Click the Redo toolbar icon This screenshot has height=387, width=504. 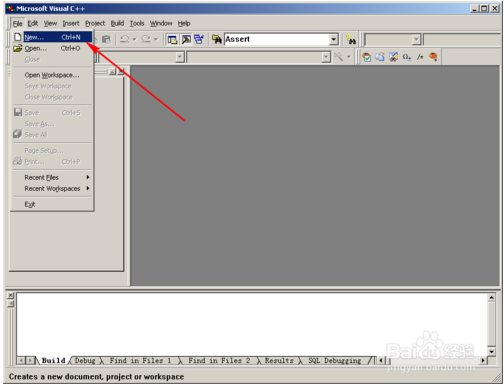point(146,39)
